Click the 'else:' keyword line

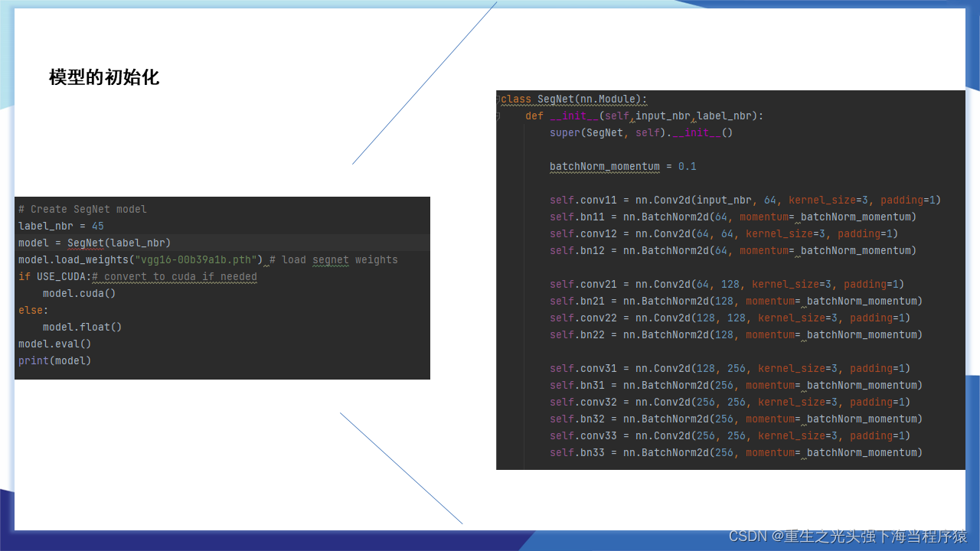click(x=34, y=310)
